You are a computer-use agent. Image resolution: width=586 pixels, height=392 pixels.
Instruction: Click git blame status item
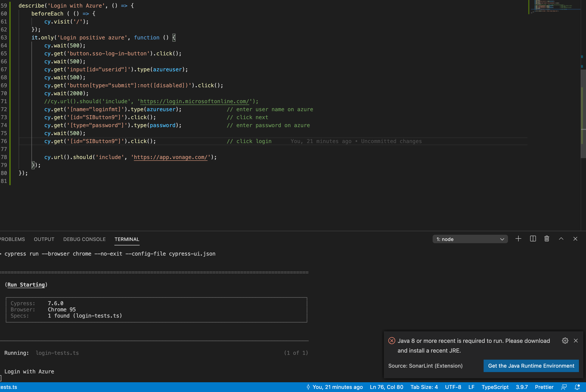click(x=335, y=387)
